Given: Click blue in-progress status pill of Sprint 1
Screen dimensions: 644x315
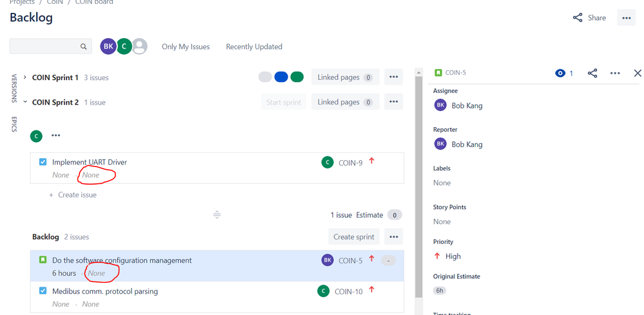Looking at the screenshot, I should click(281, 77).
